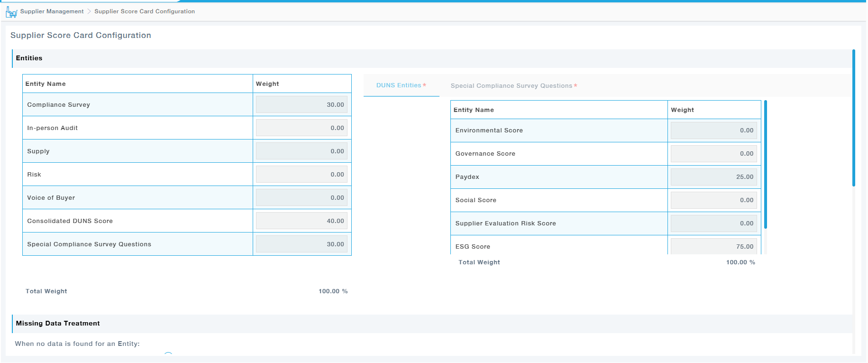
Task: Open the Special Compliance Survey Questions tab
Action: point(512,86)
